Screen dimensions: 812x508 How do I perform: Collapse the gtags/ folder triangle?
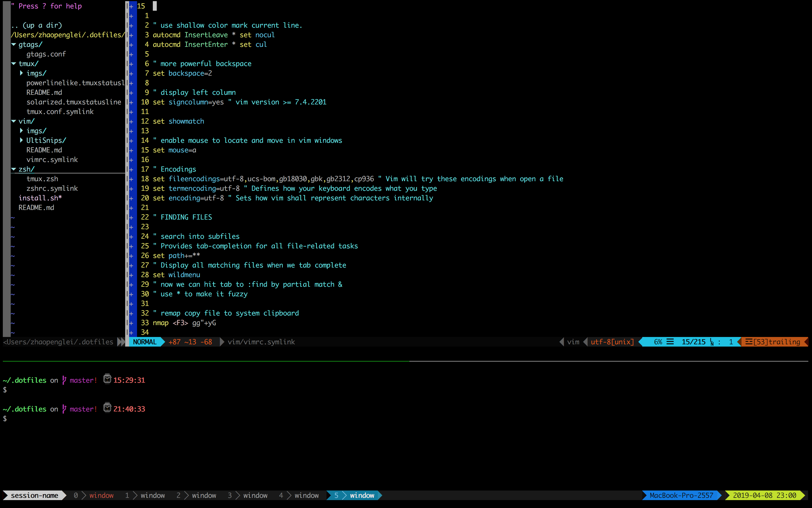click(14, 44)
